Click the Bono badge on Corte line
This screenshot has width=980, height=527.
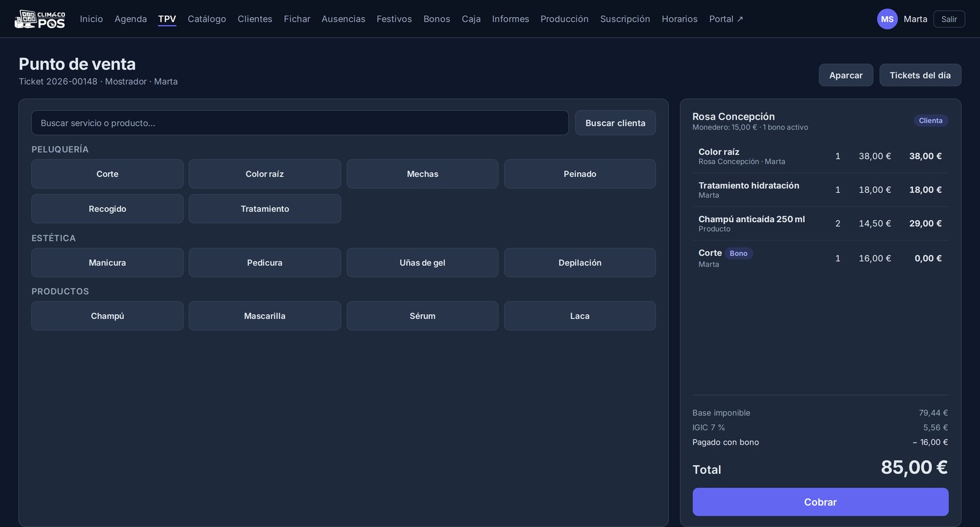tap(738, 253)
